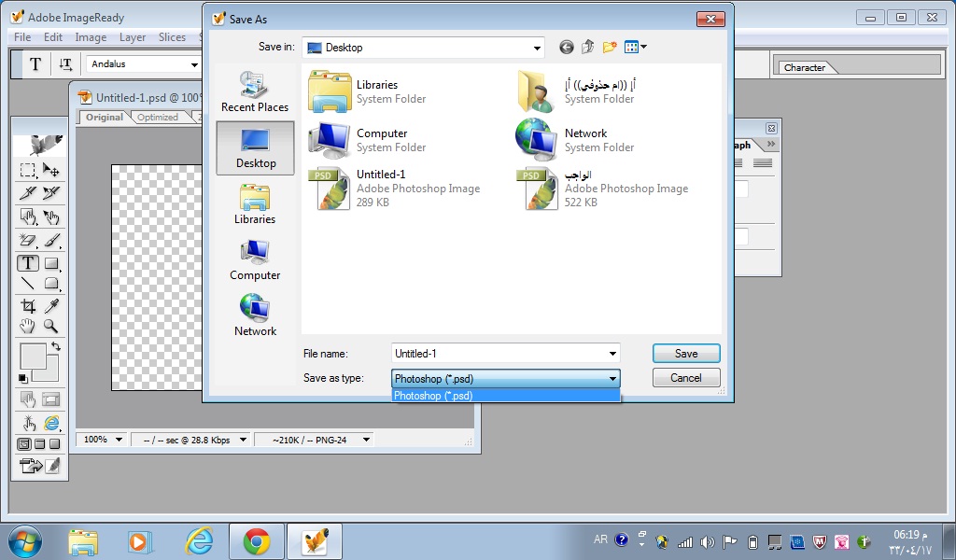This screenshot has width=956, height=560.
Task: Open the File name dropdown arrow
Action: point(612,354)
